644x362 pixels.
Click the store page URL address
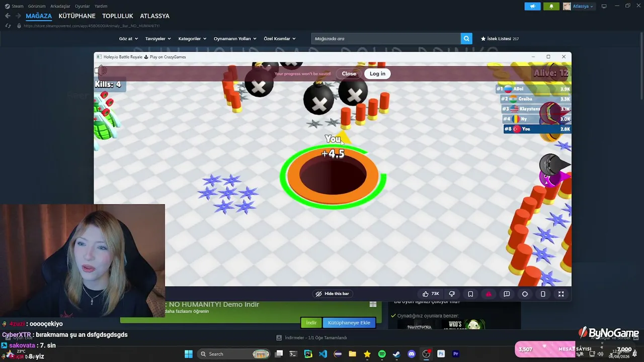[92, 26]
